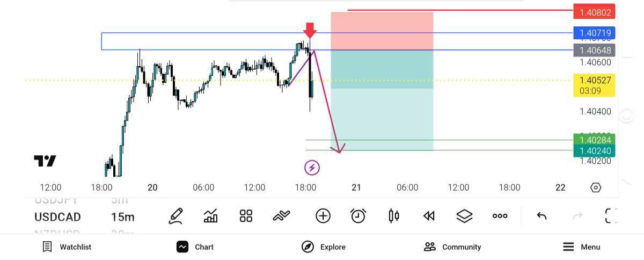Open the Community tab
Image resolution: width=644 pixels, height=260 pixels.
pyautogui.click(x=452, y=247)
